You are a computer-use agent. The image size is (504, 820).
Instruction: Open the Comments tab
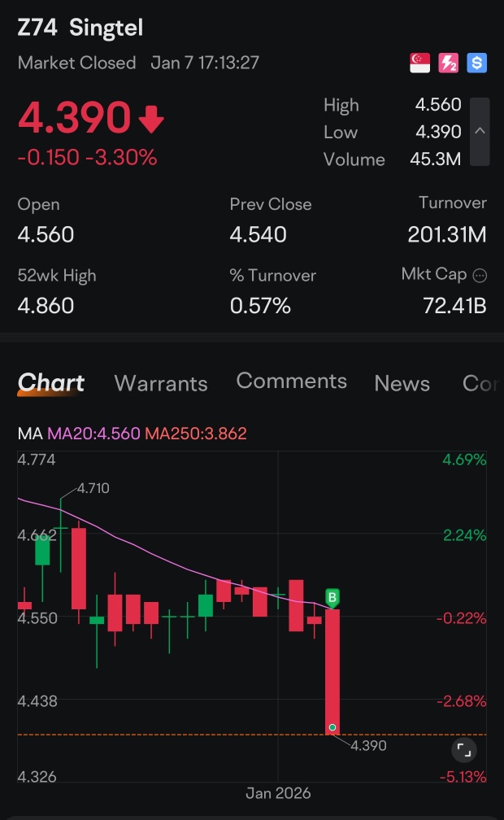tap(291, 382)
